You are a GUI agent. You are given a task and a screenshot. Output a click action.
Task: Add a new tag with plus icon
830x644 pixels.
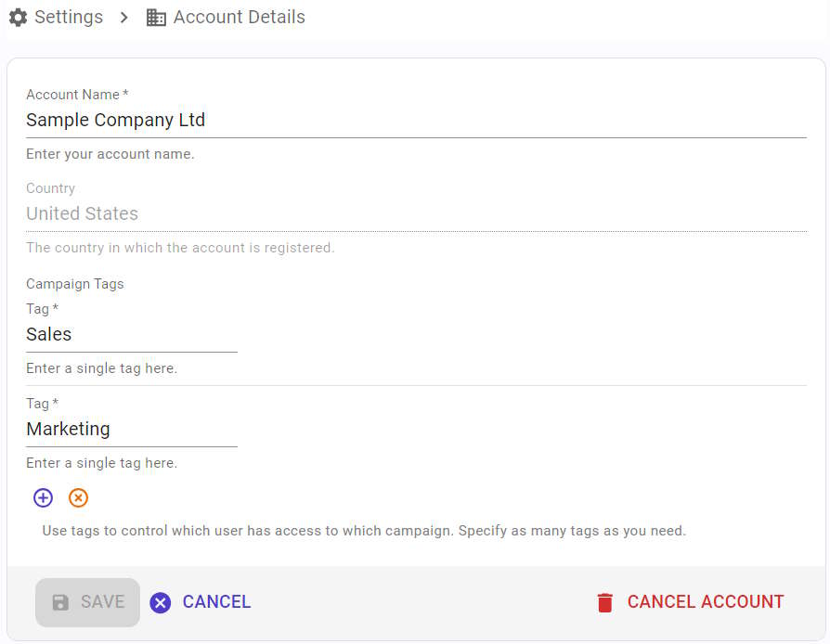[43, 497]
